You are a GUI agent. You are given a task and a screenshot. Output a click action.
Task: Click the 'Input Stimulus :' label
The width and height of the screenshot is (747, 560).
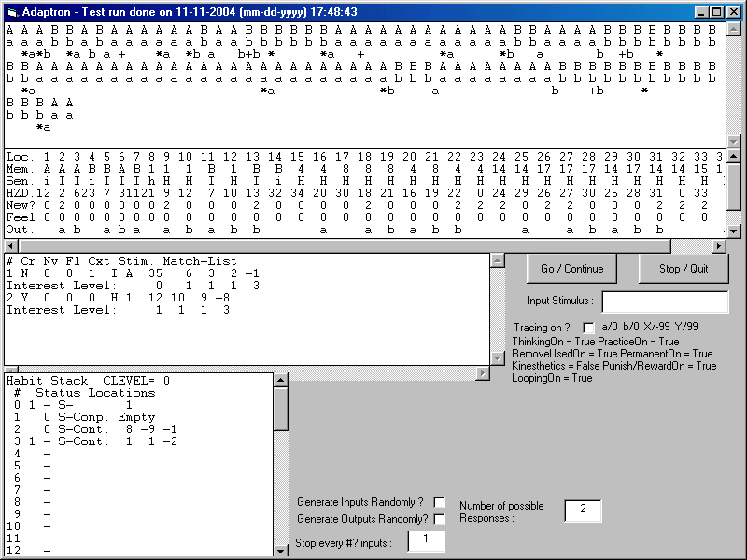[559, 301]
